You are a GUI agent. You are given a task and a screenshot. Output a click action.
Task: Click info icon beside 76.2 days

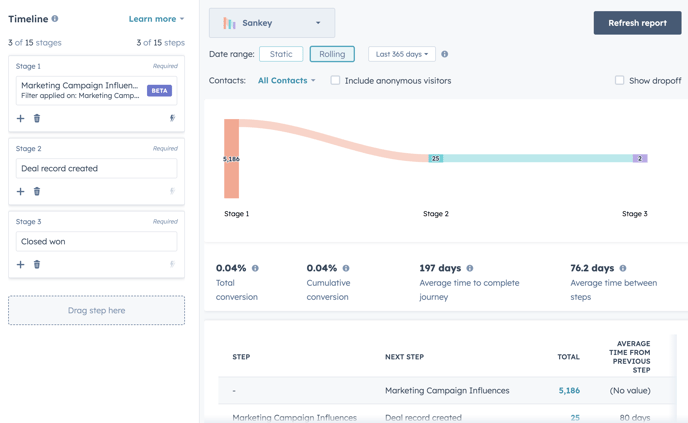pos(623,268)
